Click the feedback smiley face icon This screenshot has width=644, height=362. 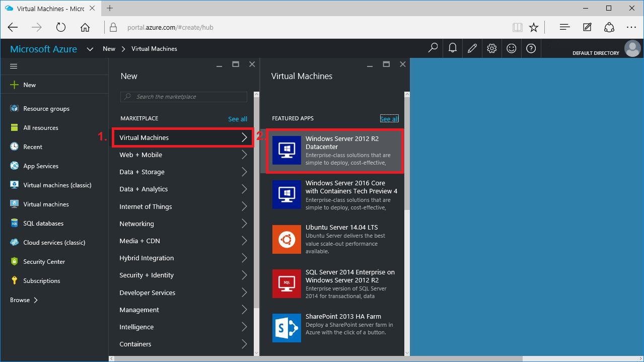click(x=512, y=48)
